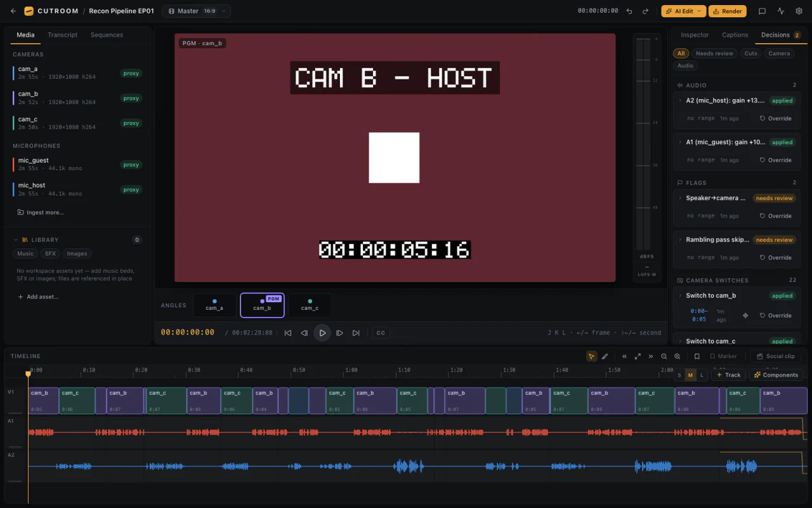Click the orange playhead marker on the ruler
Image resolution: width=812 pixels, height=508 pixels.
point(28,374)
